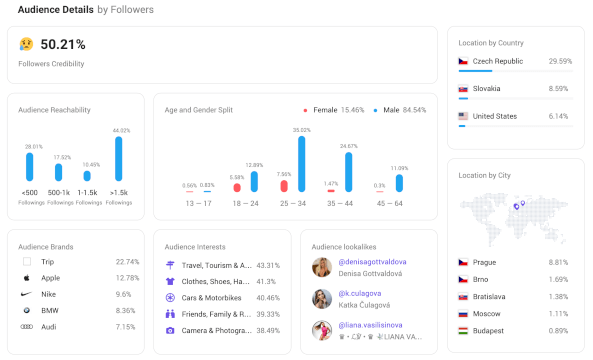
Task: Click the 'United States' country name
Action: pos(495,116)
